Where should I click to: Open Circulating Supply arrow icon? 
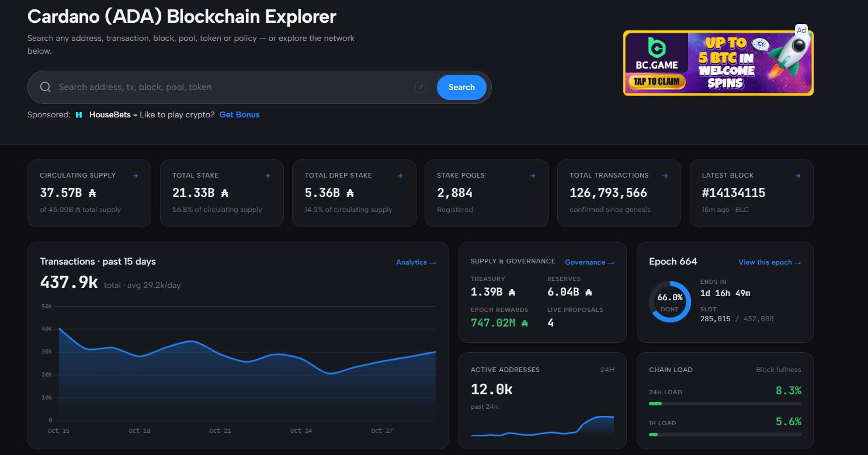click(x=136, y=176)
